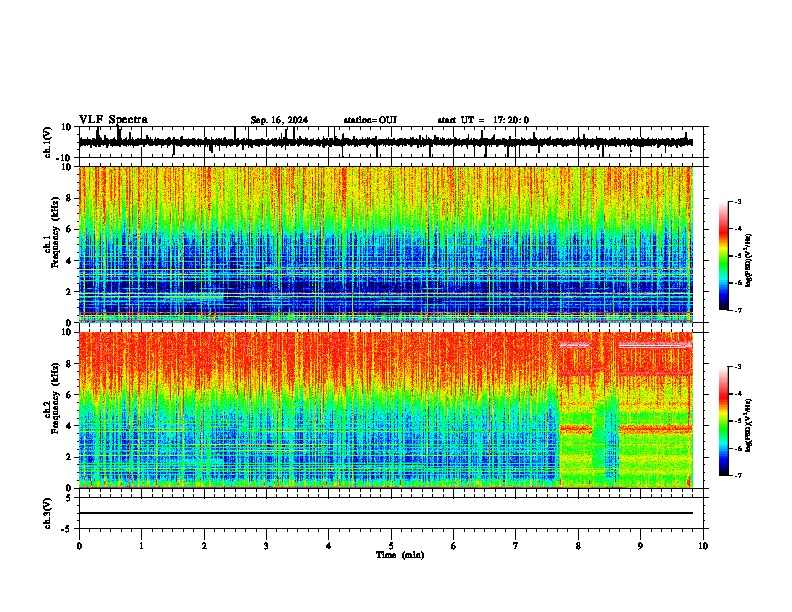This screenshot has height=612, width=792.
Task: Click the ch.1 spectrogram plot area
Action: click(x=386, y=244)
